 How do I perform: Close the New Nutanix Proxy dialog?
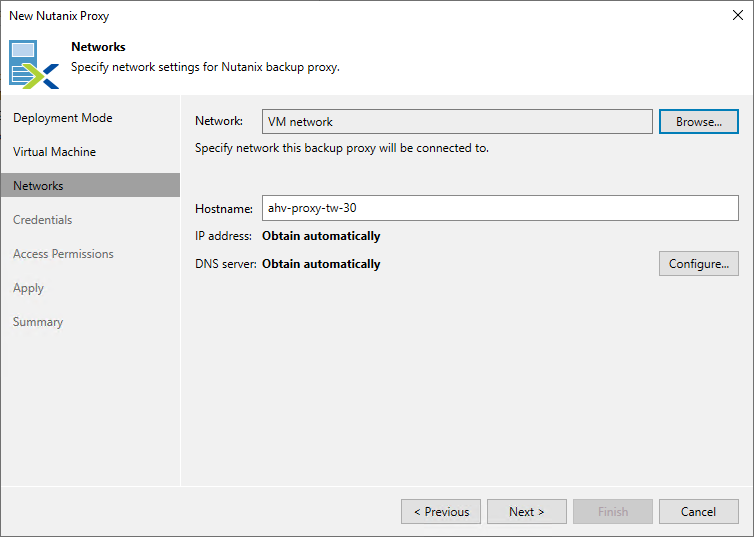coord(738,15)
